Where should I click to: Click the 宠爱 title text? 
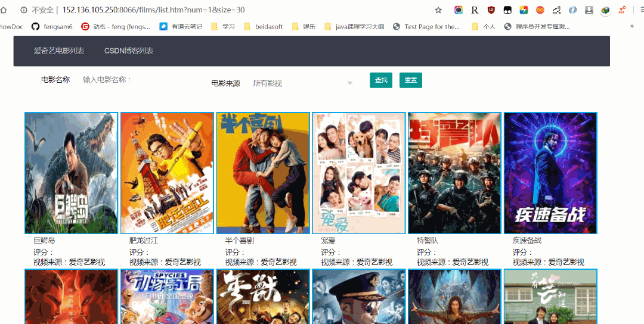328,241
